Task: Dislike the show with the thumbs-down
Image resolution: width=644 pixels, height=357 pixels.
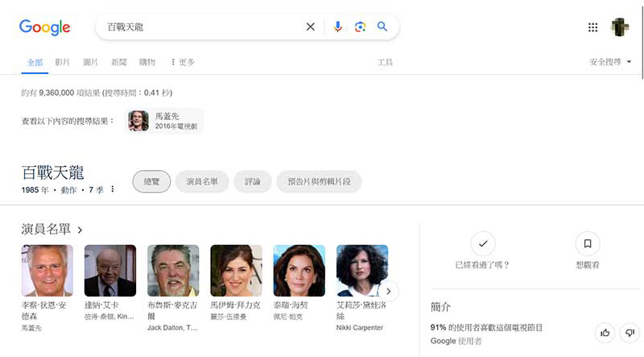Action: [630, 333]
